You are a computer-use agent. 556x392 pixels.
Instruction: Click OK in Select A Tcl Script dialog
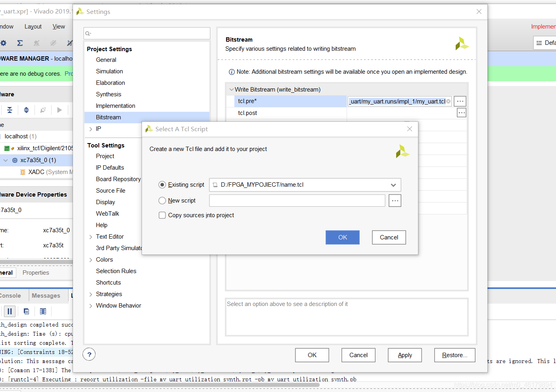(342, 237)
